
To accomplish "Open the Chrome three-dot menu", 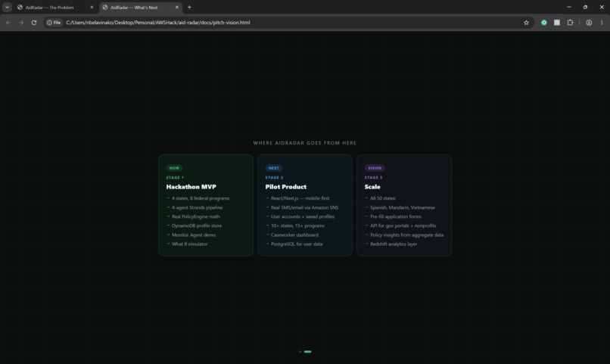I will click(602, 23).
